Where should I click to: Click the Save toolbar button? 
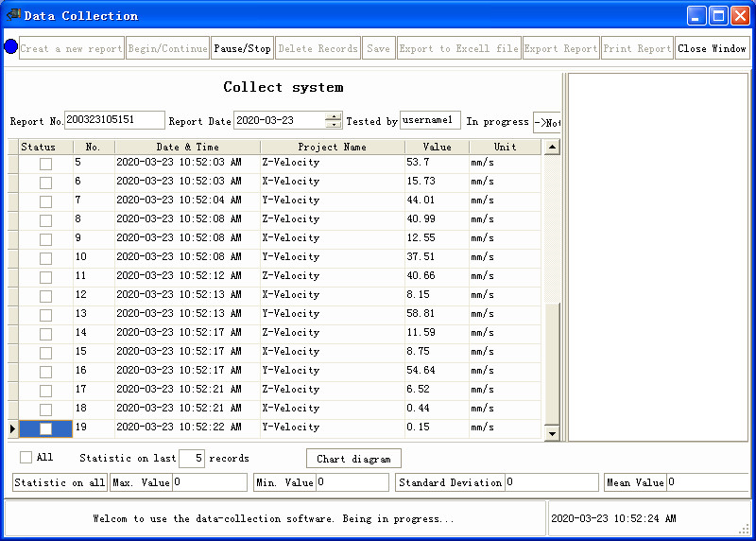379,48
